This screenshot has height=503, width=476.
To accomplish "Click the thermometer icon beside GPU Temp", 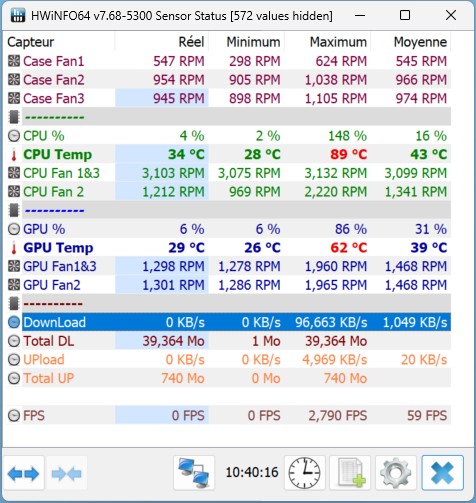I will pyautogui.click(x=14, y=248).
